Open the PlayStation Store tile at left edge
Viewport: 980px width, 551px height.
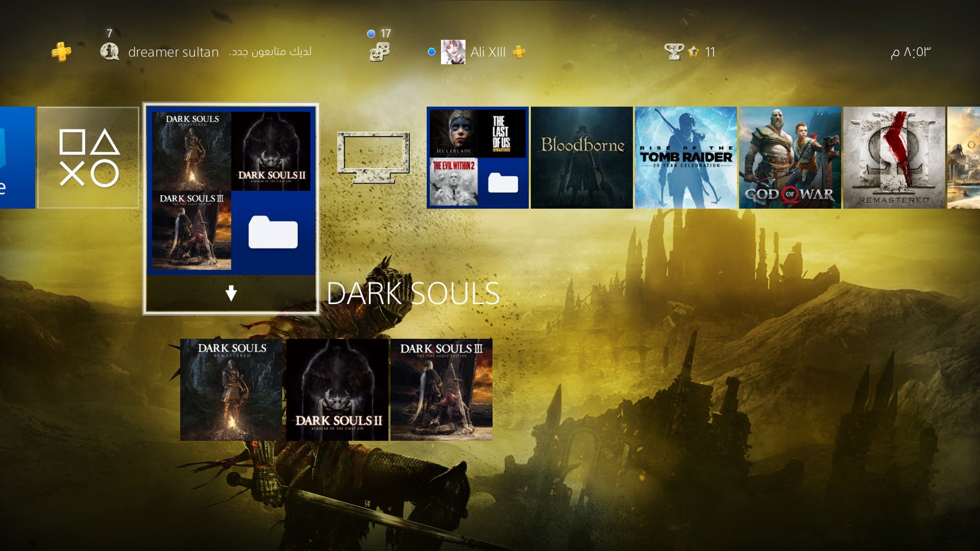(17, 157)
